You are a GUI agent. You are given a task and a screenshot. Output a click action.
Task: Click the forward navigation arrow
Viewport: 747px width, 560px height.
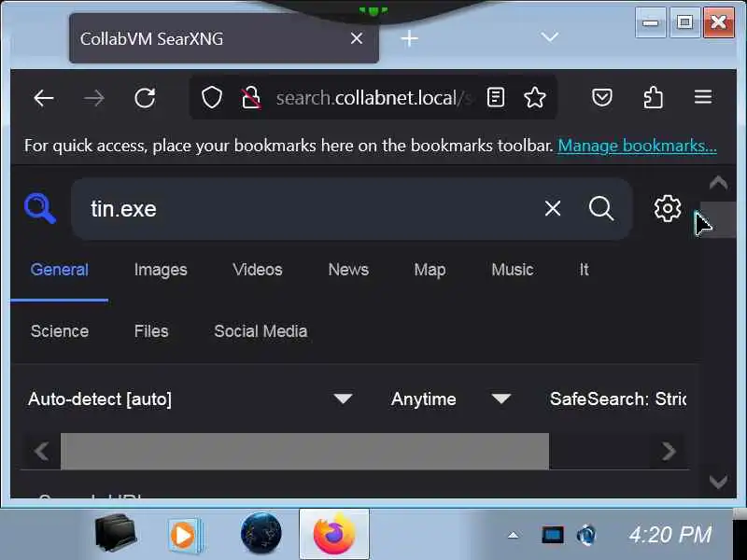tap(94, 98)
